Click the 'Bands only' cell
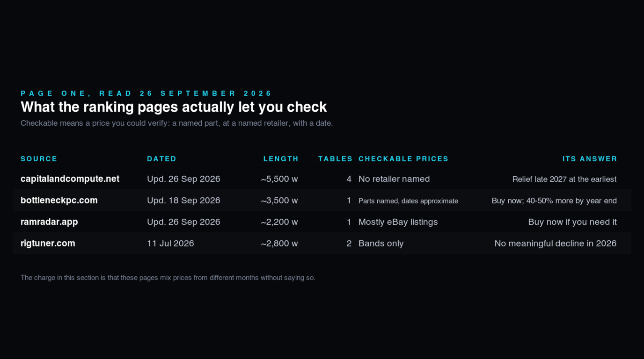Screen dimensions: 644x359 point(381,244)
